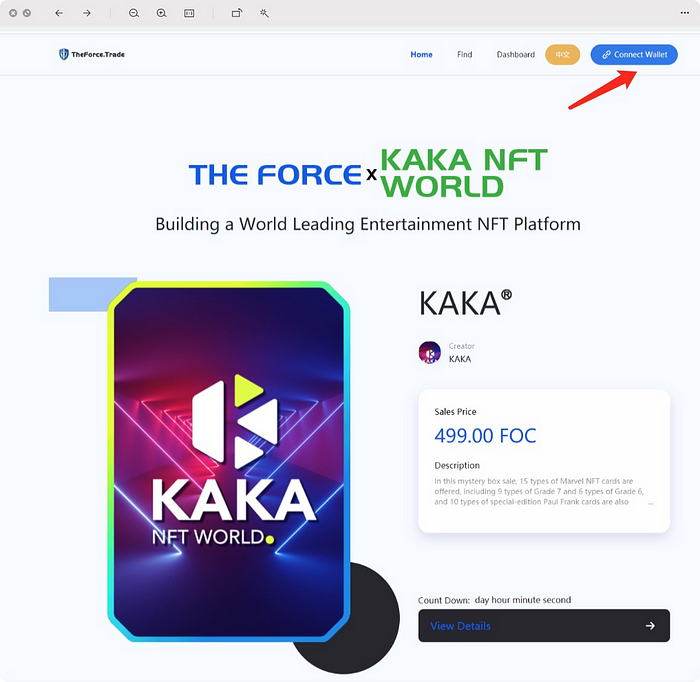This screenshot has height=682, width=700.
Task: Click the Description label
Action: click(457, 465)
